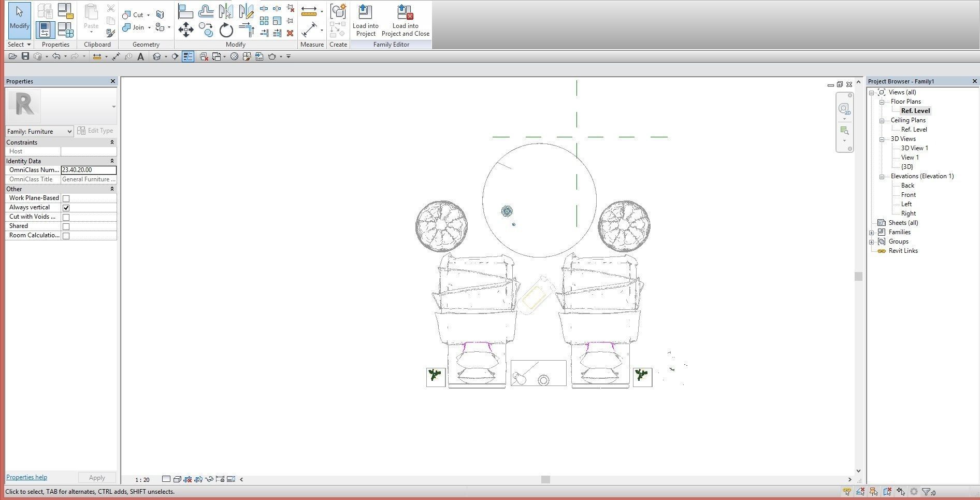Activate the Rotate tool
Screen dimensions: 980x500
pyautogui.click(x=226, y=30)
